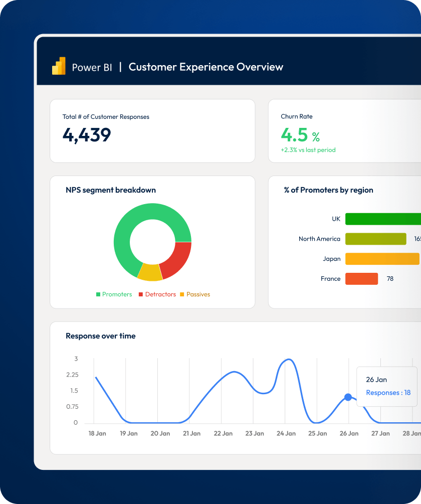Select the blue data point on 26 Jan
This screenshot has width=421, height=504.
348,397
